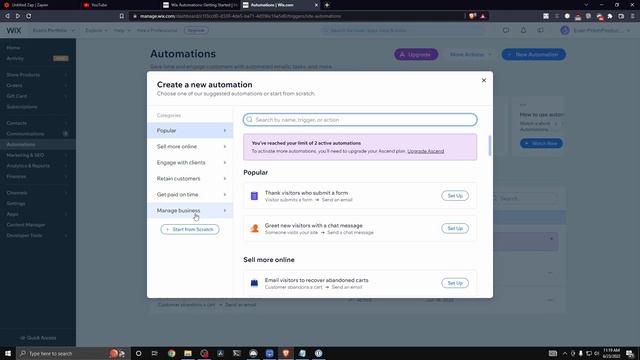Close the Create a new automation dialog

tap(484, 80)
